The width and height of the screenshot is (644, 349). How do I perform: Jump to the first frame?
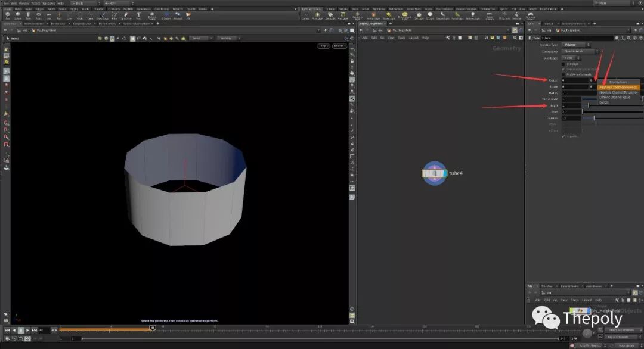(x=7, y=330)
